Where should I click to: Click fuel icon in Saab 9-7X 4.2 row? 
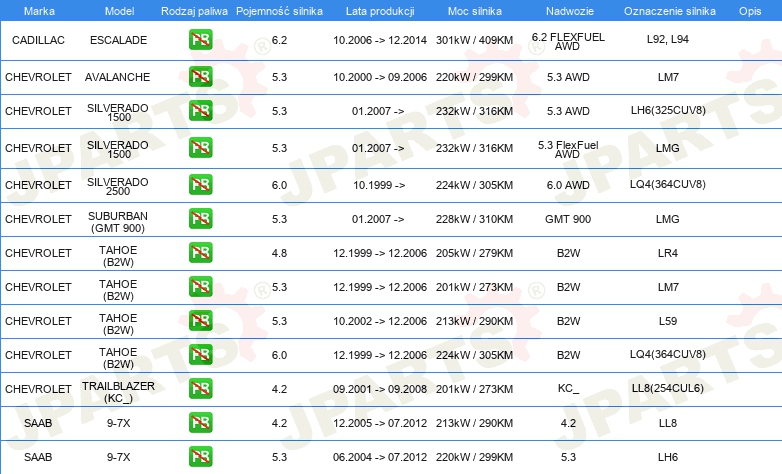point(200,422)
